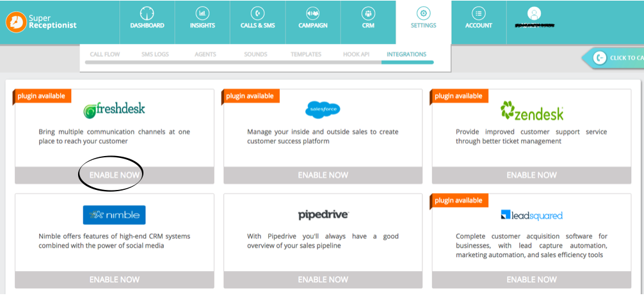The width and height of the screenshot is (644, 298).
Task: Enable the Freshdesk integration
Action: (x=114, y=175)
